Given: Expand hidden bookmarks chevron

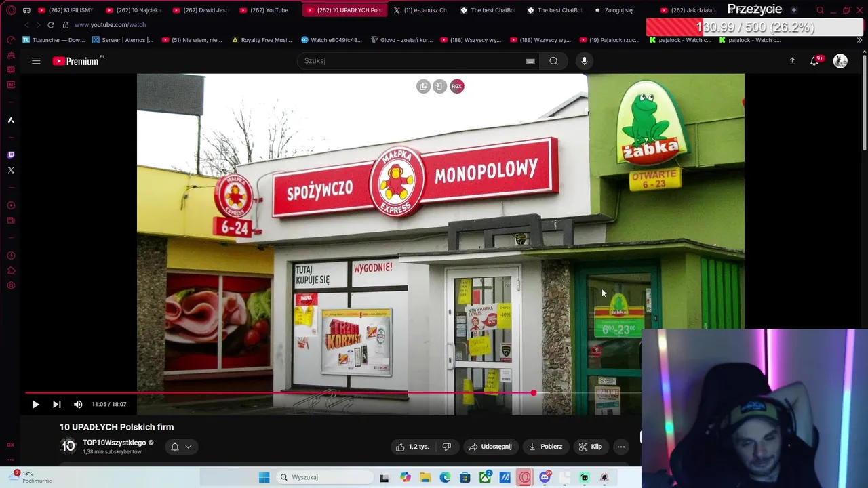Looking at the screenshot, I should (x=859, y=40).
